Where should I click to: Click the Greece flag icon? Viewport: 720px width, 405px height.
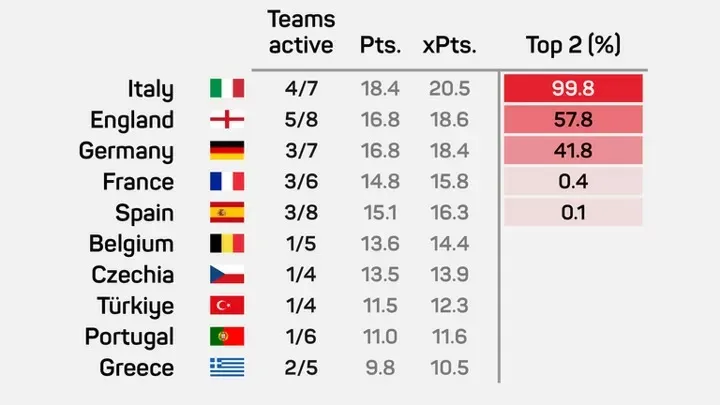pos(227,368)
